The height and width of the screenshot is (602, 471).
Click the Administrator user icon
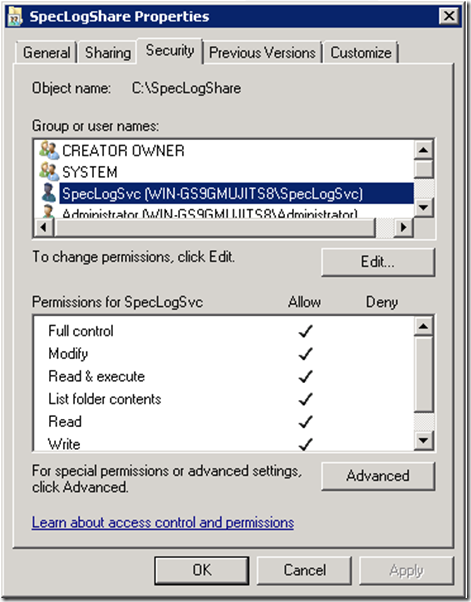point(49,212)
